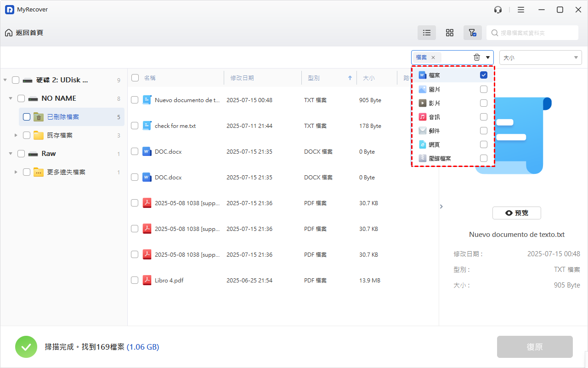
Task: Click the NO NAME drive icon
Action: pyautogui.click(x=33, y=98)
